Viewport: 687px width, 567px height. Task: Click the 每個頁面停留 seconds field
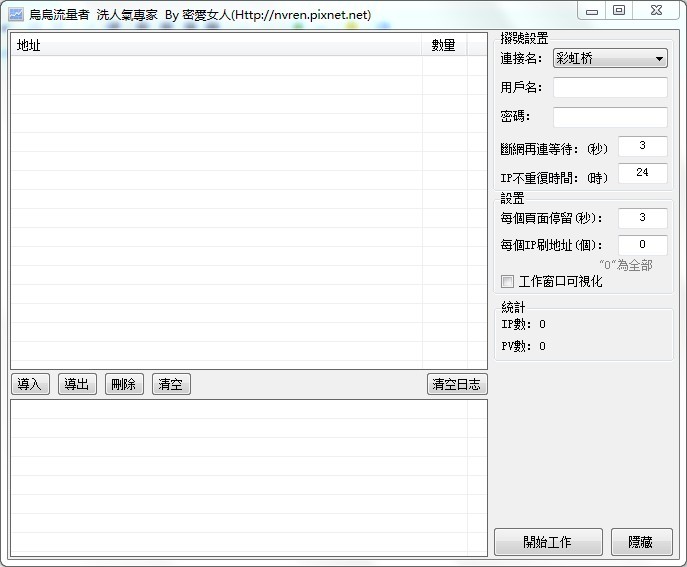tap(643, 218)
